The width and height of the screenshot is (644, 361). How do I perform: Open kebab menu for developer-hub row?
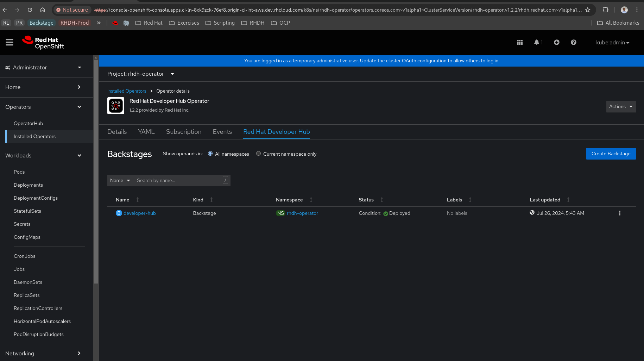click(620, 213)
